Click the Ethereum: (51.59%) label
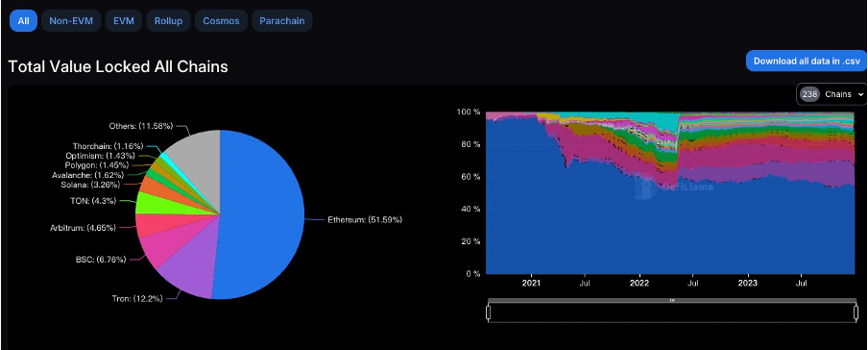 366,219
